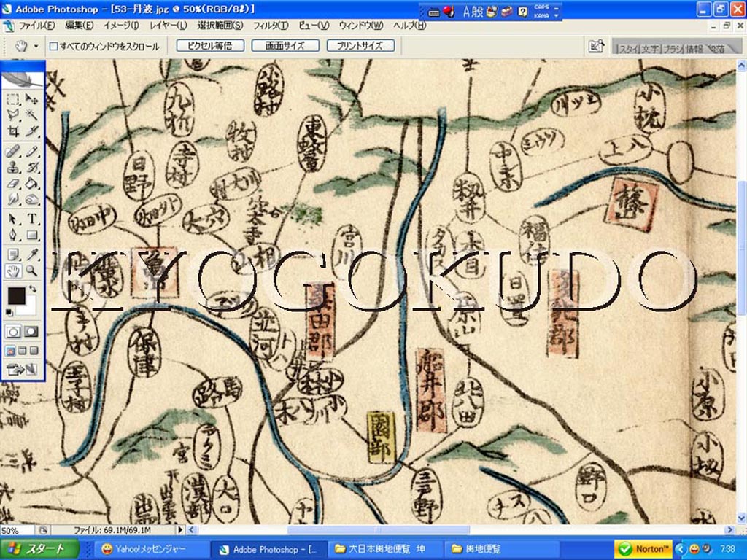
Task: Activate the Pen tool
Action: pos(13,235)
